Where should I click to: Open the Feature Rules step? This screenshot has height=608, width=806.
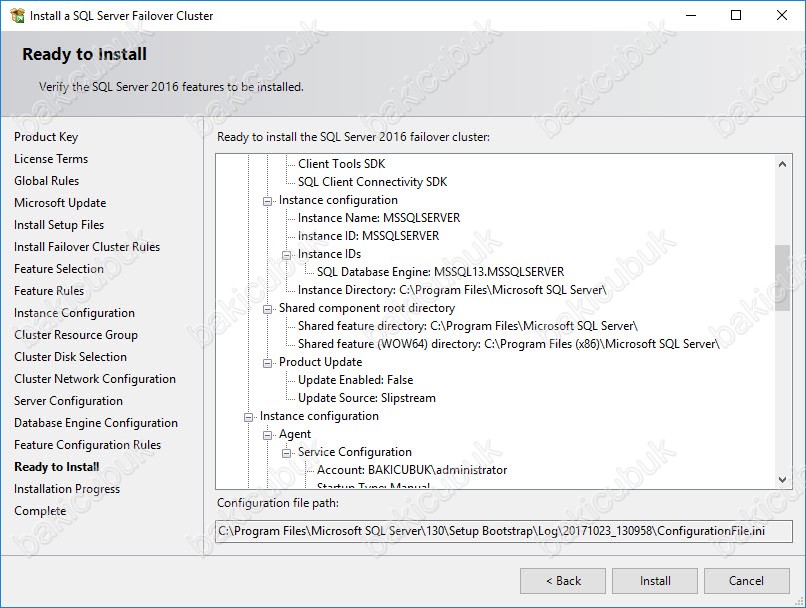49,291
